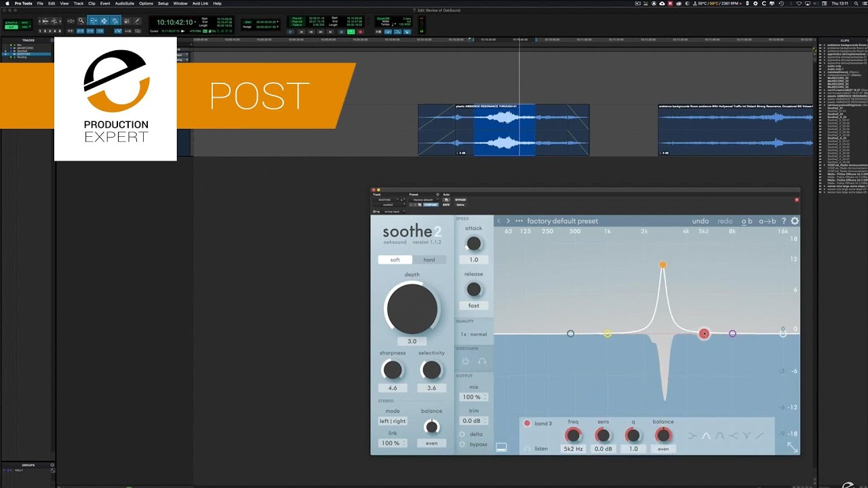Open the Track menu

79,3
